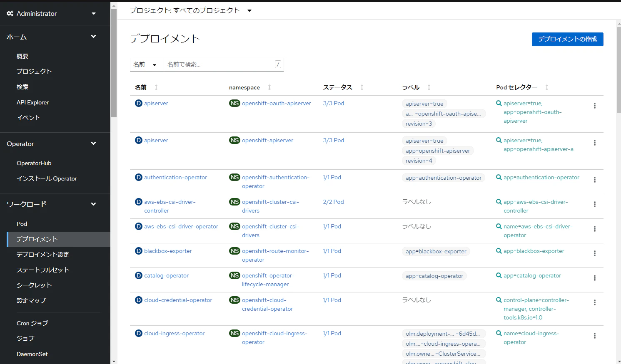Click label chip apiserver=true in openshift-oauth-apiserver row
The width and height of the screenshot is (621, 364).
tap(424, 104)
